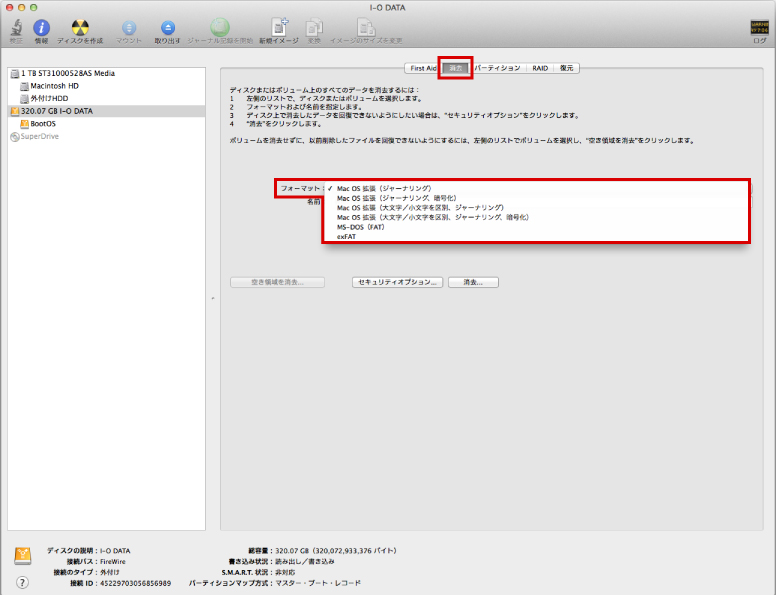Click the 検証 (Verify) microscope toolbar icon
Image resolution: width=776 pixels, height=595 pixels.
15,29
